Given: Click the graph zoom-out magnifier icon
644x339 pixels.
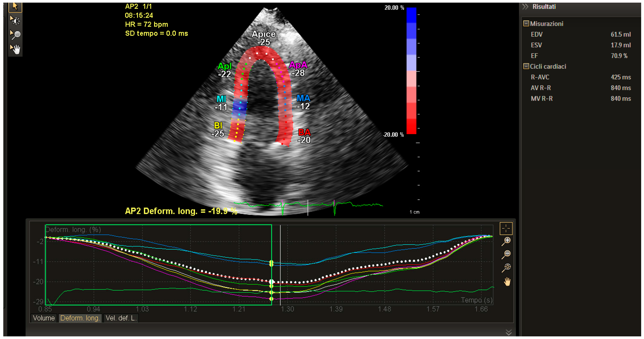Looking at the screenshot, I should point(506,254).
